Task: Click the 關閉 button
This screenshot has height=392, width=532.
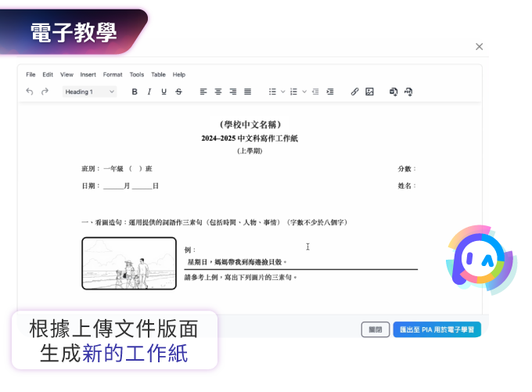Action: click(x=376, y=329)
